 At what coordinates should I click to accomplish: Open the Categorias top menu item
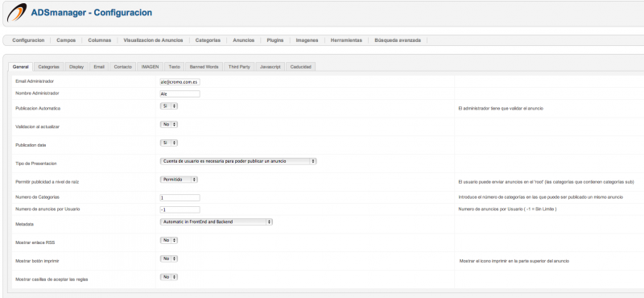208,40
